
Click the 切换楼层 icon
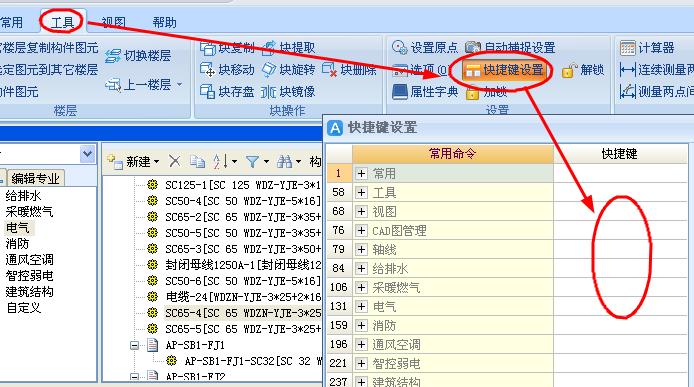coord(113,56)
